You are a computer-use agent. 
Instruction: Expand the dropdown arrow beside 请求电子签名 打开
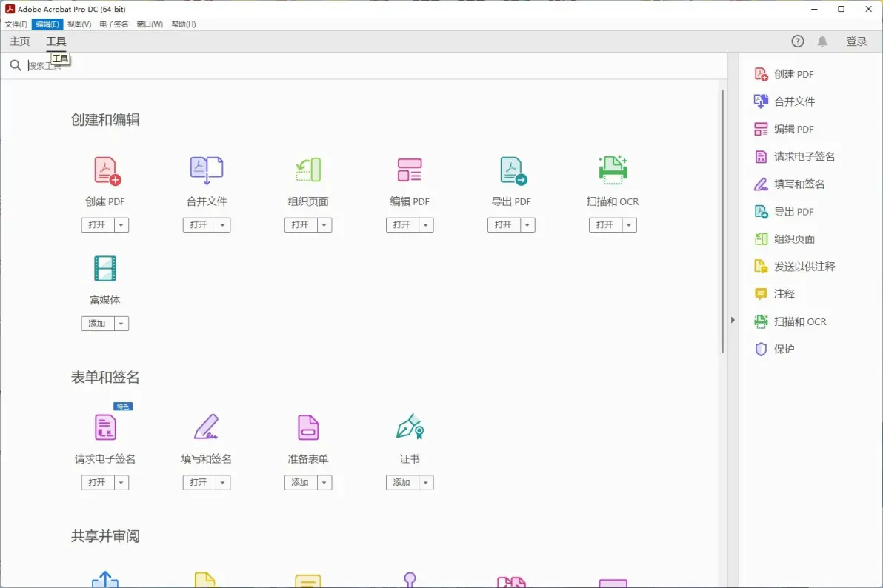tap(121, 482)
